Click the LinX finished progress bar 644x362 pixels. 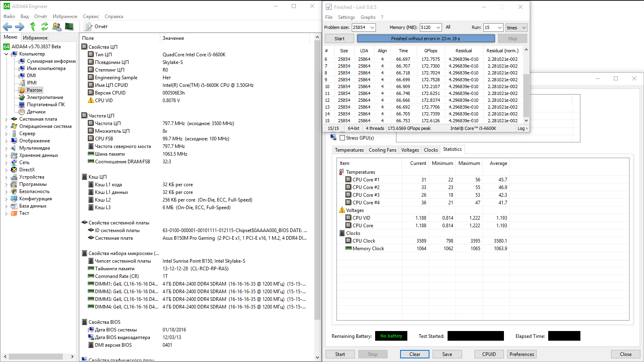426,39
